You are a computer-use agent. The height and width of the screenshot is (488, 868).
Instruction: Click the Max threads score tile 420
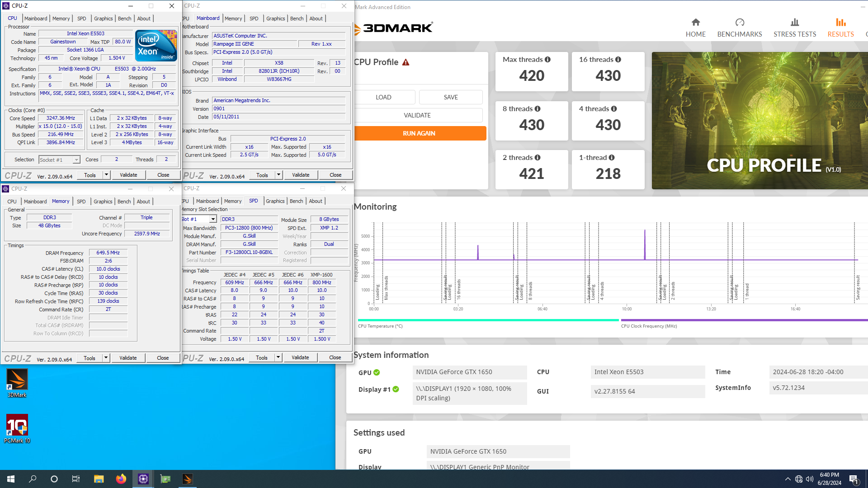click(532, 72)
